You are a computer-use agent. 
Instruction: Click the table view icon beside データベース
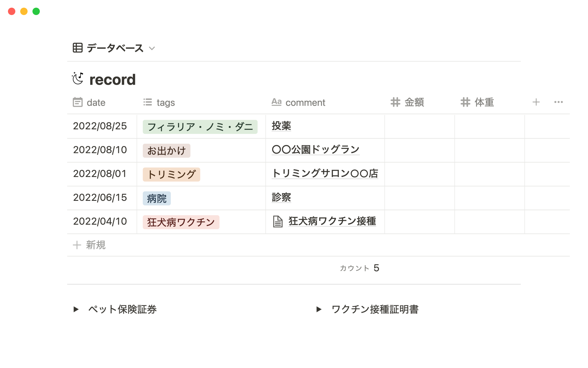pyautogui.click(x=77, y=48)
